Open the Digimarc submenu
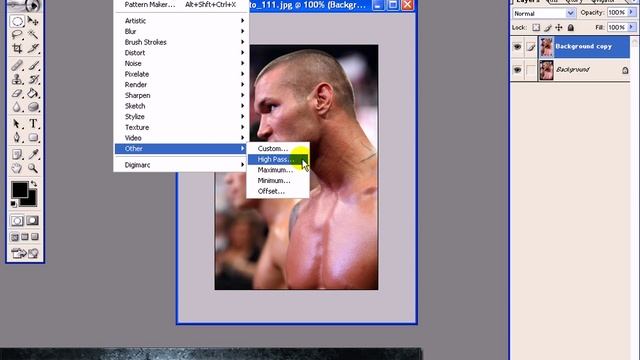Screen dimensions: 640x360 pyautogui.click(x=181, y=165)
